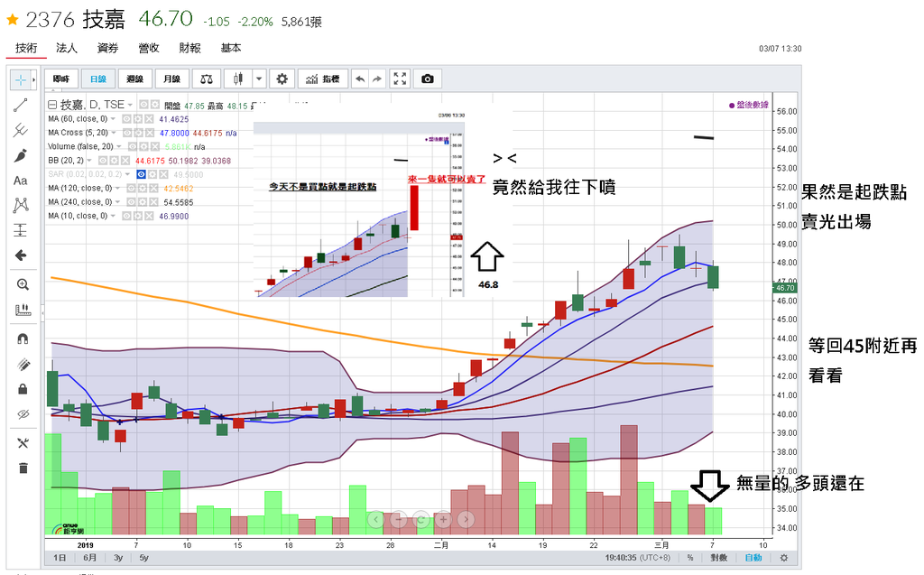Click the favorite star next to 2376
The width and height of the screenshot is (924, 575).
(x=13, y=21)
